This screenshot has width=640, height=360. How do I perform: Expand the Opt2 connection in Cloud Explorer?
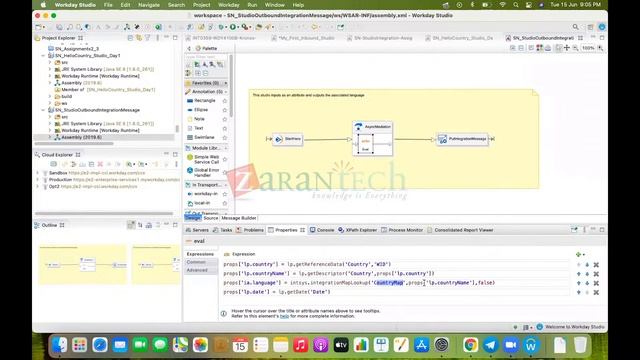tap(38, 187)
